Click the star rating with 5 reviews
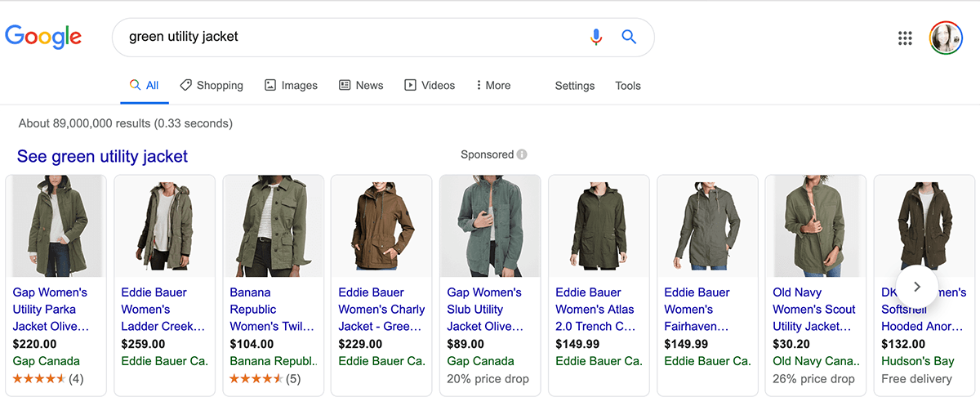 [265, 379]
